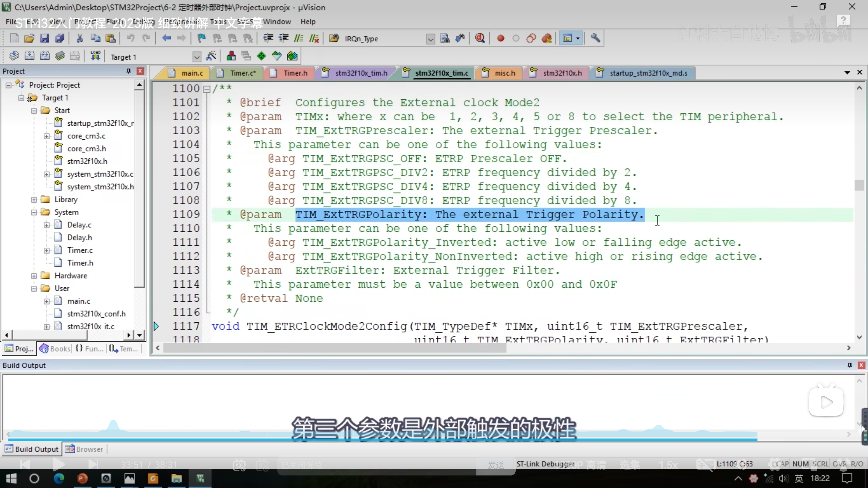Click the Cut scissors icon
Viewport: 868px width, 488px height.
80,38
